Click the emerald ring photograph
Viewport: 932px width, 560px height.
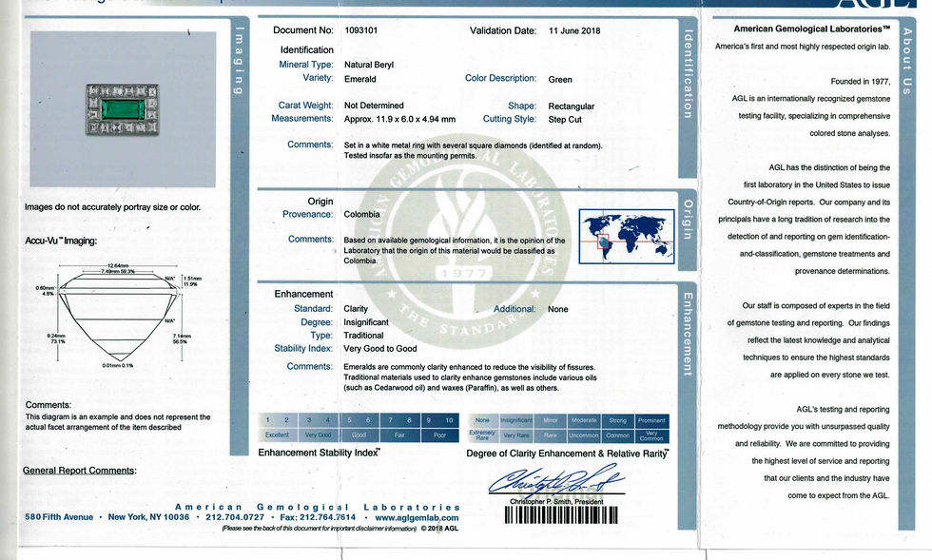pyautogui.click(x=123, y=109)
